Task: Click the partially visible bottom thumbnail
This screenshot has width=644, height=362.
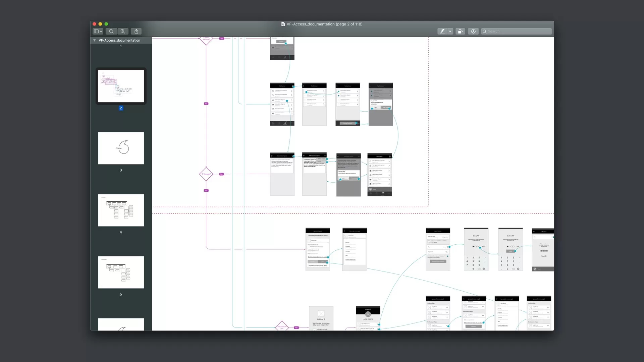Action: [x=121, y=324]
